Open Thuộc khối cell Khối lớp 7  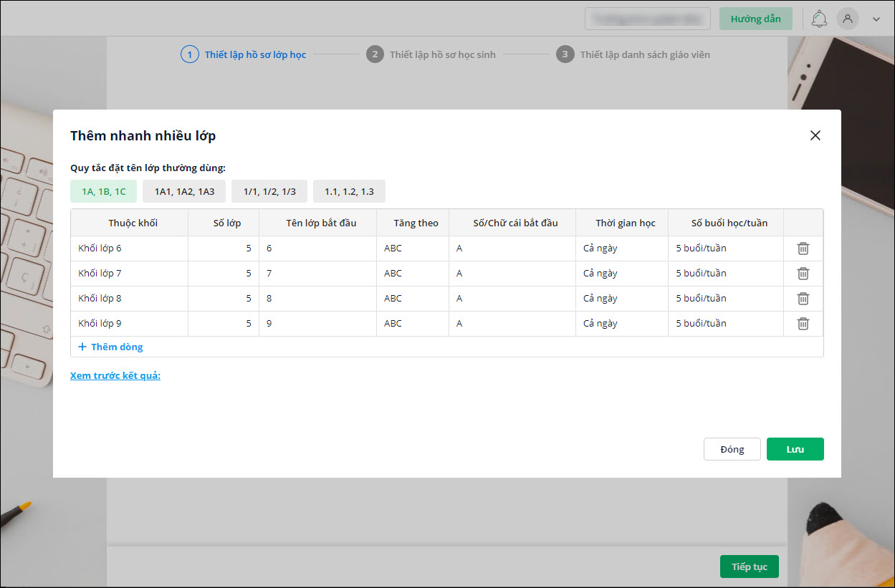coord(130,274)
